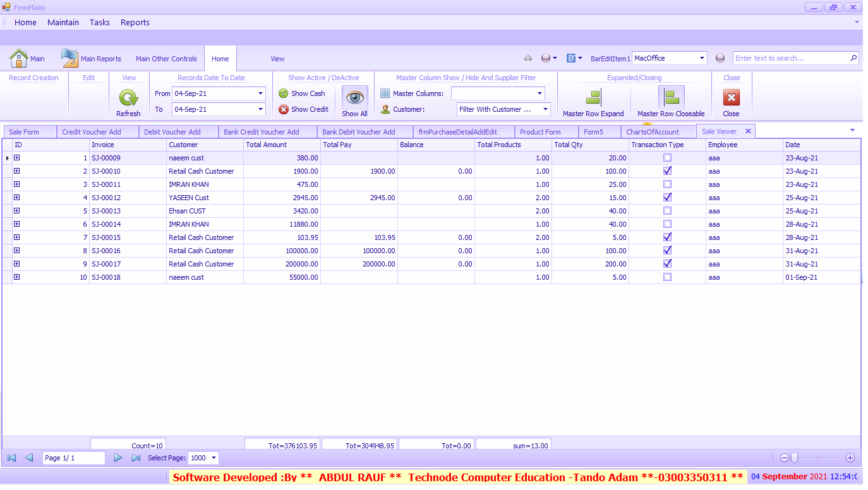Click the zoom out minus icon
868x490 pixels.
point(785,458)
